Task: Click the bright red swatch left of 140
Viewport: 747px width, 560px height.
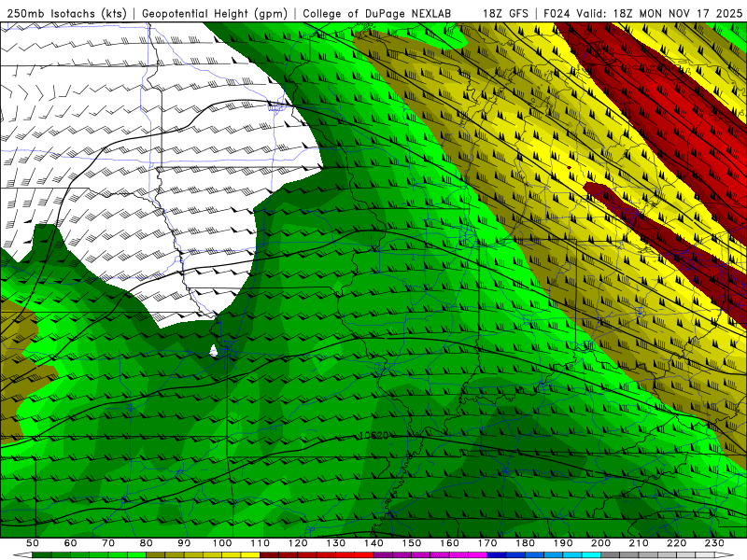Action: click(x=364, y=554)
